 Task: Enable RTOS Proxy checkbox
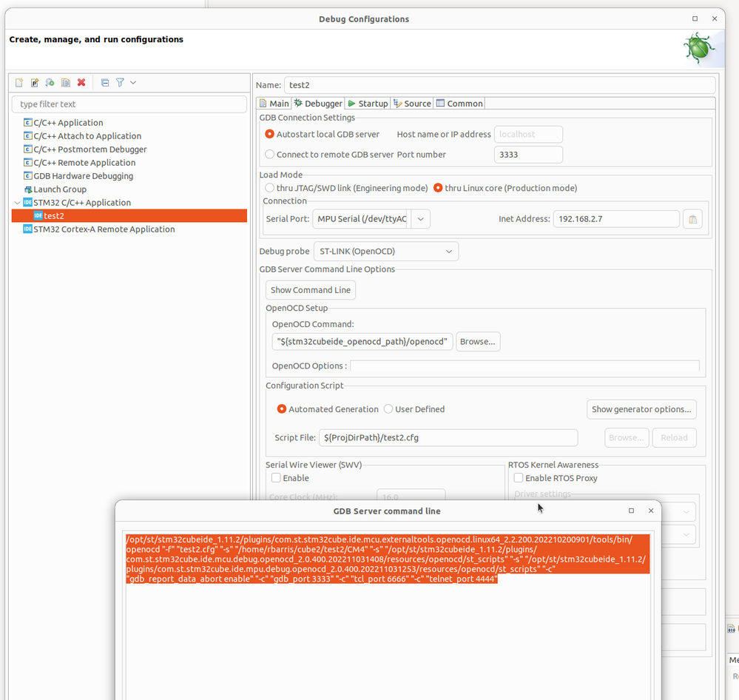[519, 478]
